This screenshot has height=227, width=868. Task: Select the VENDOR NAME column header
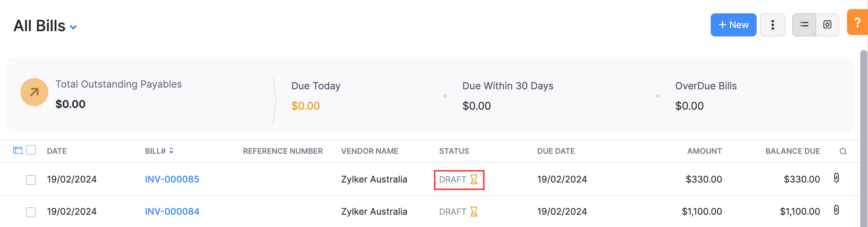point(370,151)
